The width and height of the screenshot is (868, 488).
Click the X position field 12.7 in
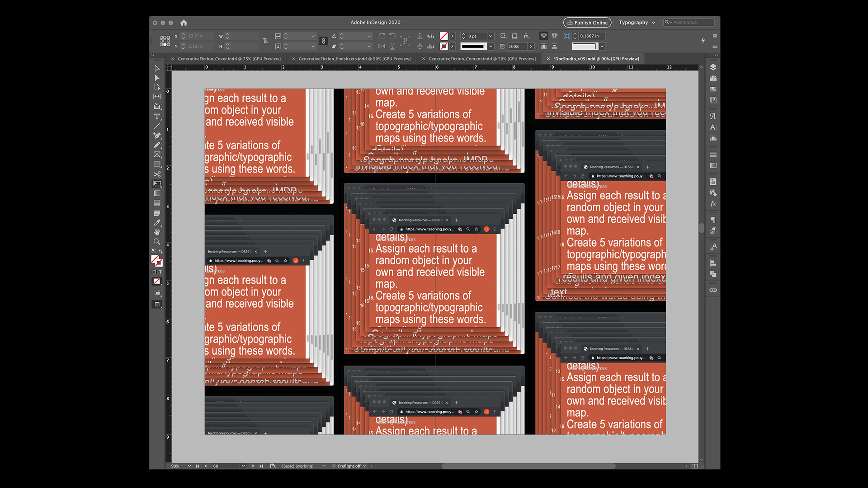(200, 36)
